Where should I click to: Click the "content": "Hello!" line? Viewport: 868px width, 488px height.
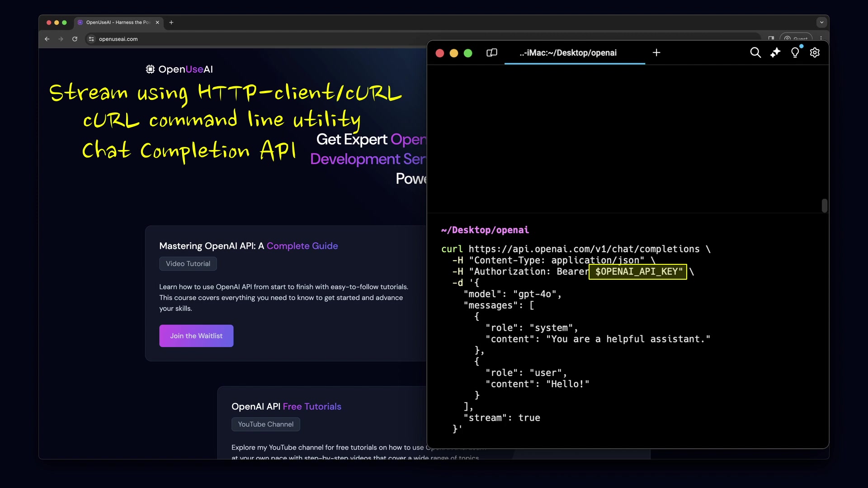point(538,384)
